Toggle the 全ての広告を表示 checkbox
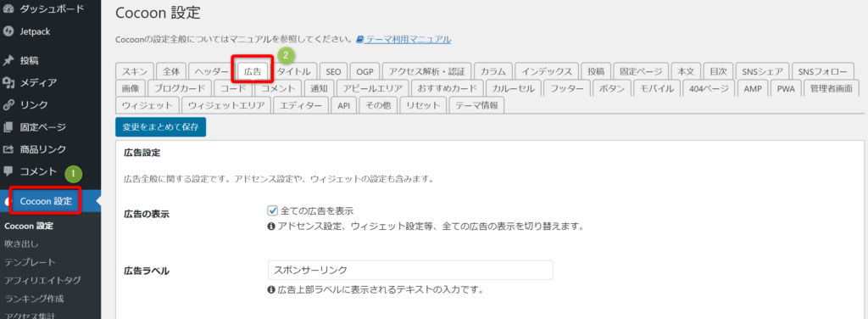The height and width of the screenshot is (319, 868). (272, 210)
